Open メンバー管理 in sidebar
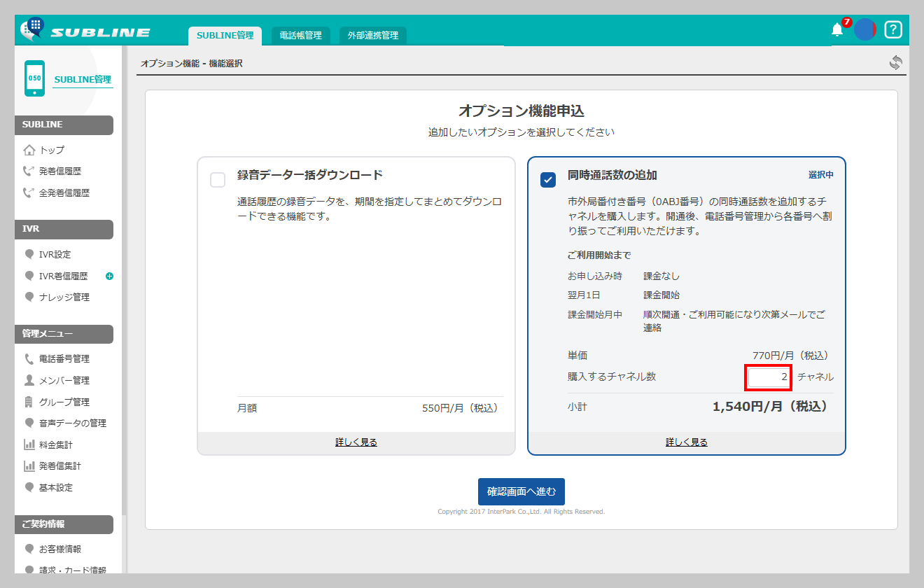 tap(64, 380)
